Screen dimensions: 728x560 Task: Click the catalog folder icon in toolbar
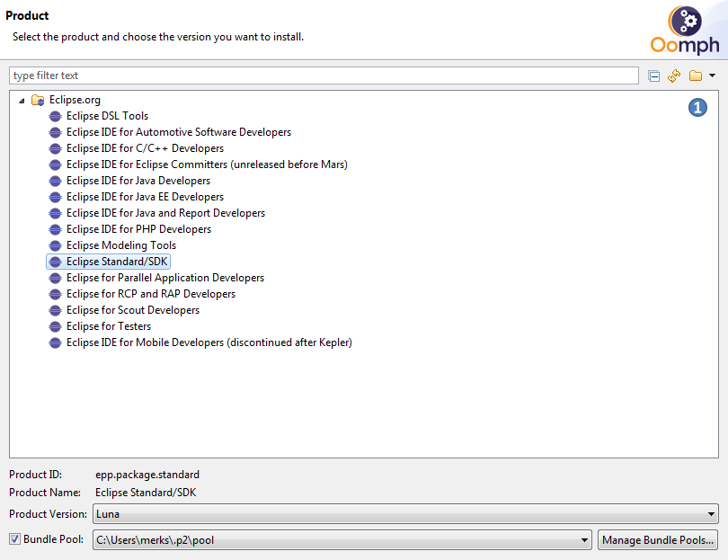pyautogui.click(x=695, y=76)
